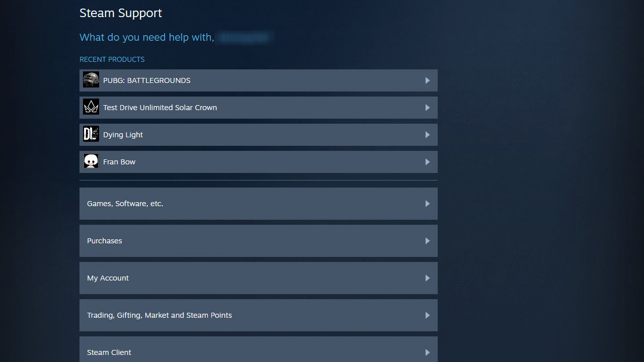Viewport: 644px width, 362px height.
Task: Open Trading, Gifting, Market and Steam Points
Action: (x=159, y=315)
